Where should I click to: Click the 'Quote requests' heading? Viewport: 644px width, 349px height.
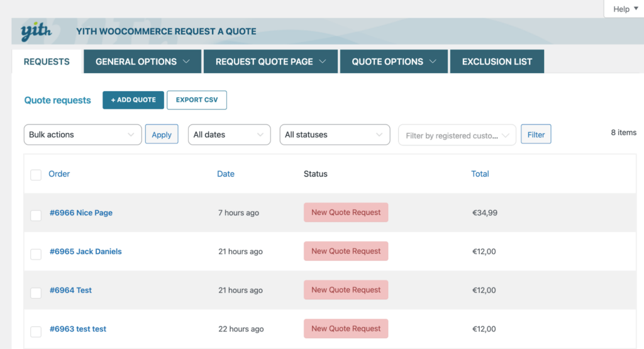tap(57, 100)
